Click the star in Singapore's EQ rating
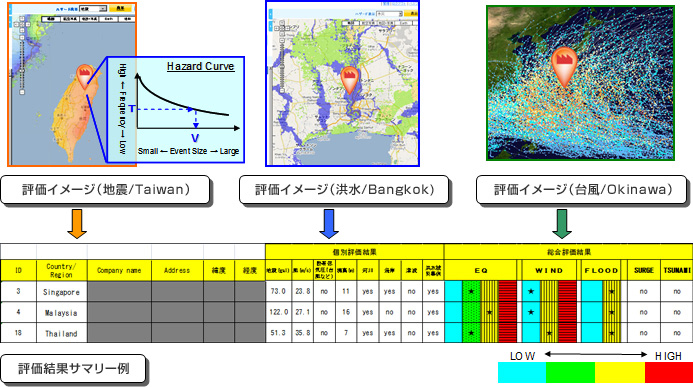693x388 pixels. pyautogui.click(x=471, y=291)
